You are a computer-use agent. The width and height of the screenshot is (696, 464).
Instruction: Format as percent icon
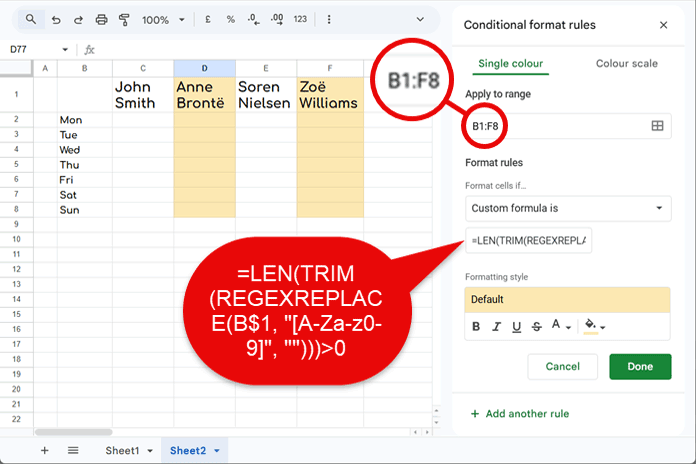[230, 20]
